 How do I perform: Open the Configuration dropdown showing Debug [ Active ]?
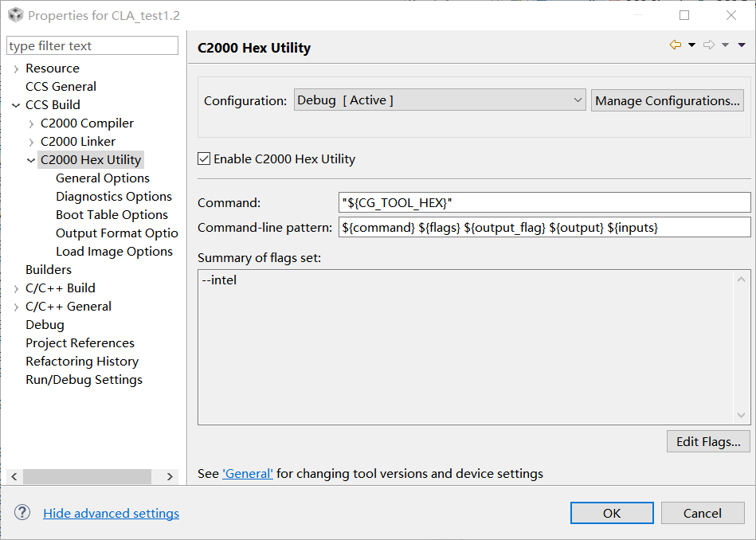[x=440, y=100]
